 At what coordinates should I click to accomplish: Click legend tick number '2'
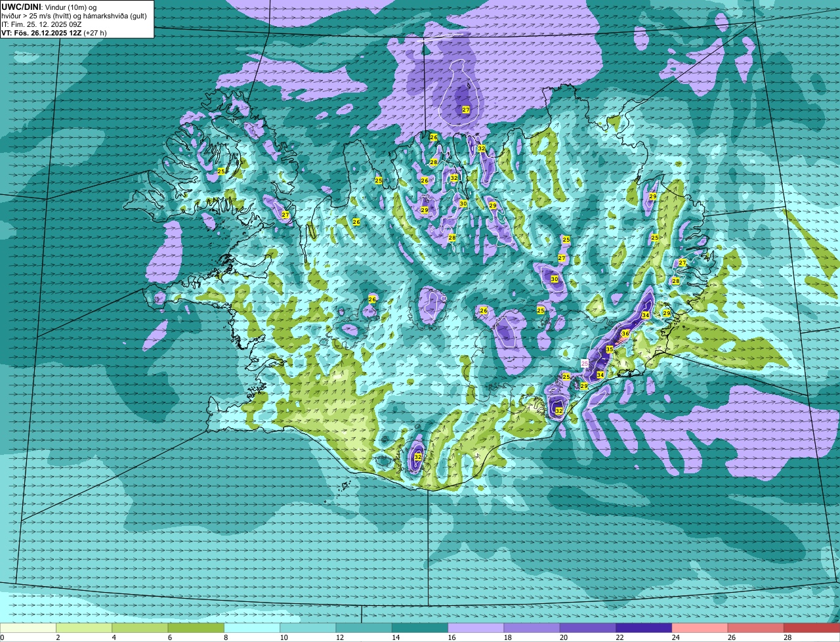point(58,637)
